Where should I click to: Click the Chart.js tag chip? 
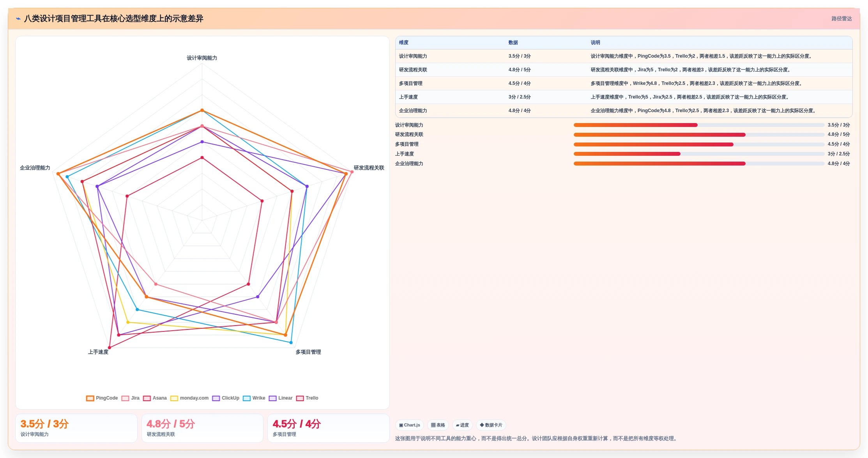click(410, 425)
